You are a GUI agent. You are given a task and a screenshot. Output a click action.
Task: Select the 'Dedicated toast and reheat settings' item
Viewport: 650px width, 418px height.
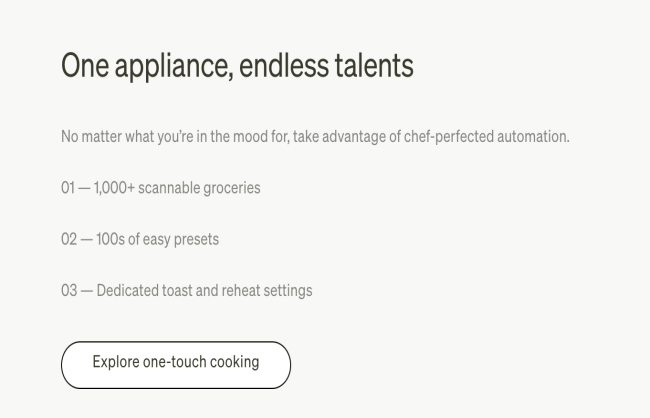click(x=204, y=290)
